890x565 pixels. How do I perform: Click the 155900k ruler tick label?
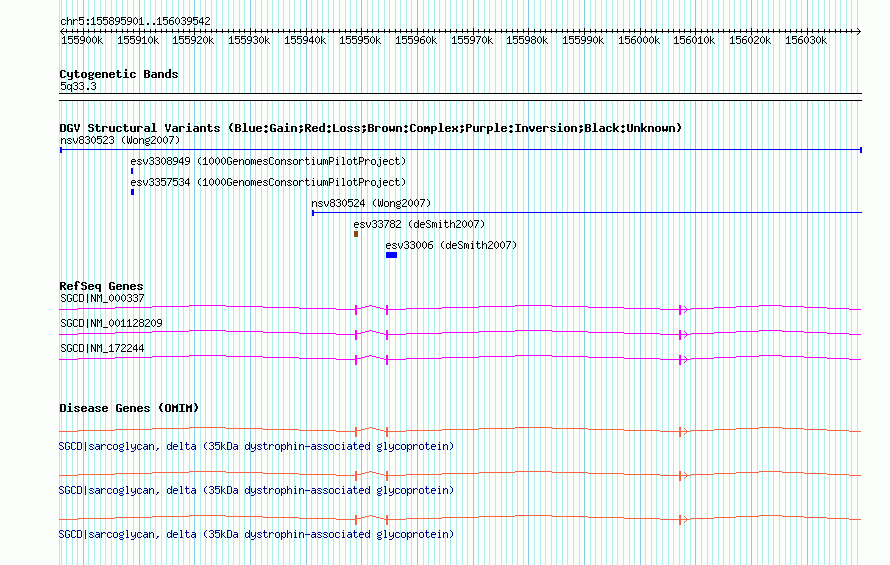[82, 40]
